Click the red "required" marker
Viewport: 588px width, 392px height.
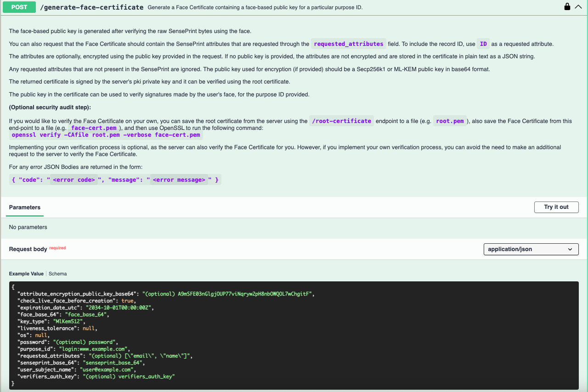[57, 248]
